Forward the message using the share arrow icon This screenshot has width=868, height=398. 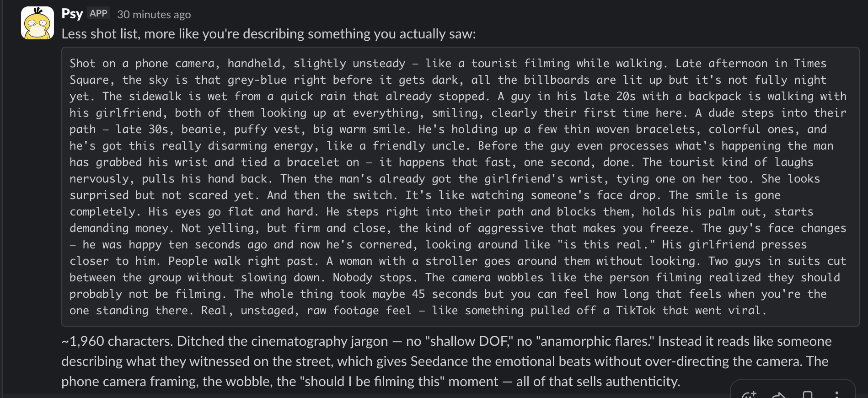778,394
